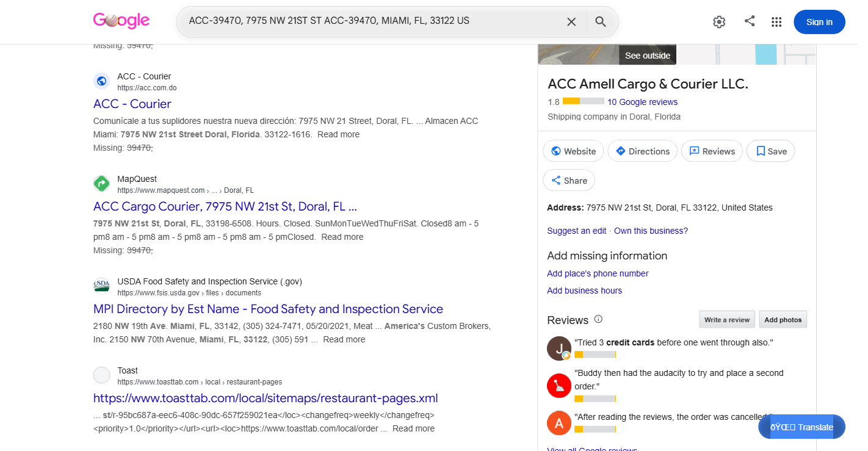Open the Website button in business panel
This screenshot has width=868, height=451.
573,151
